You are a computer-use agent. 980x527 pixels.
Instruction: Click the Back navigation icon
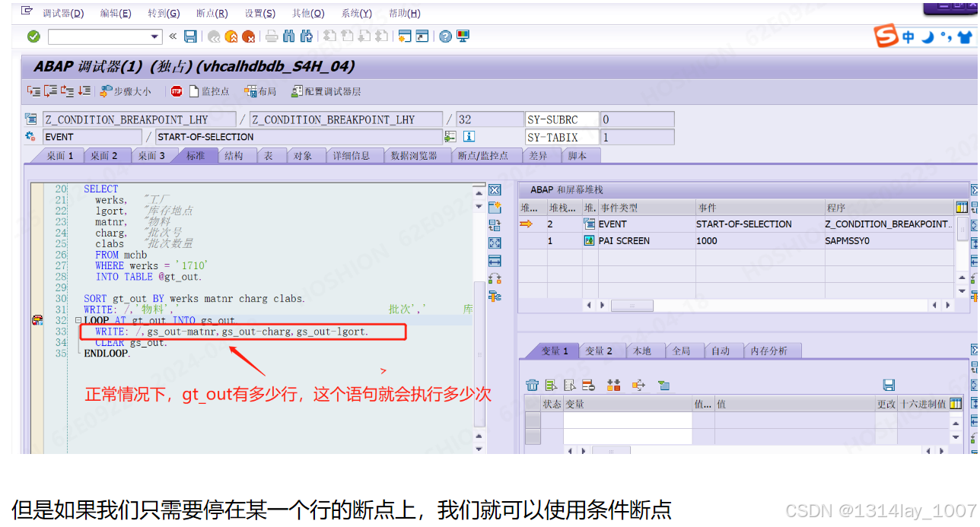[x=214, y=37]
